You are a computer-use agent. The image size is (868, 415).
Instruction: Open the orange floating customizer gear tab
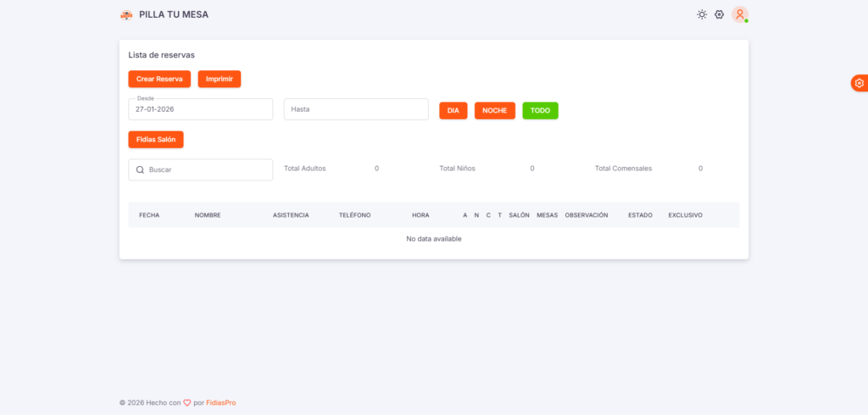859,83
